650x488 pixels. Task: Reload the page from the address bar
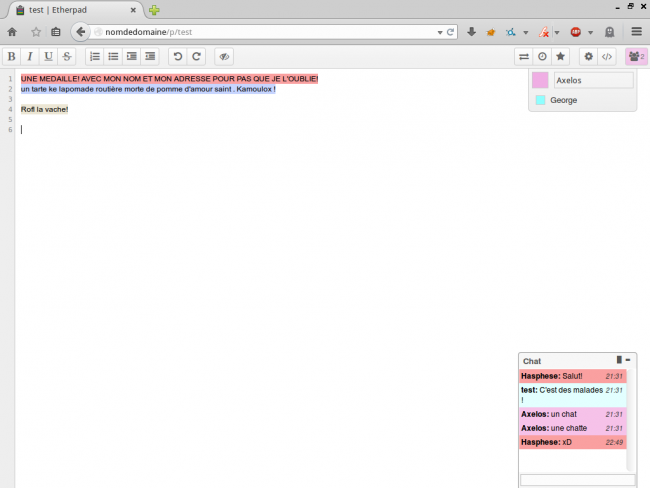coord(451,32)
